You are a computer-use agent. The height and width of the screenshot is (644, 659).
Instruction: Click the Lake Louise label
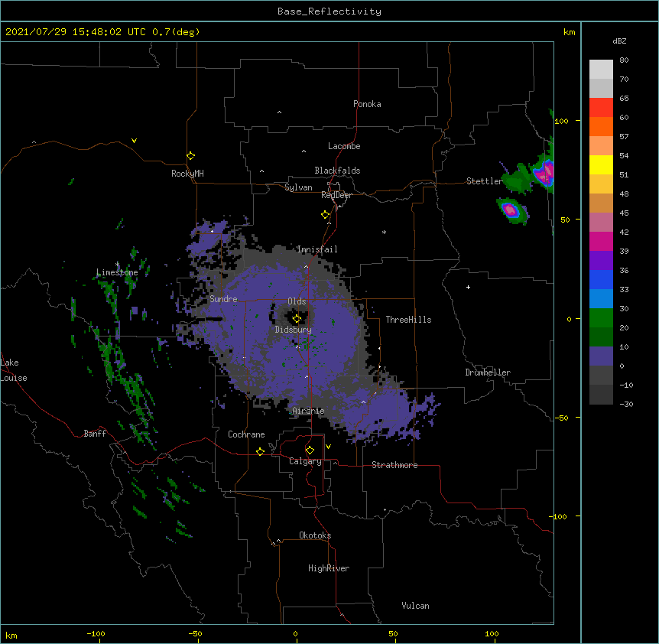tap(14, 370)
